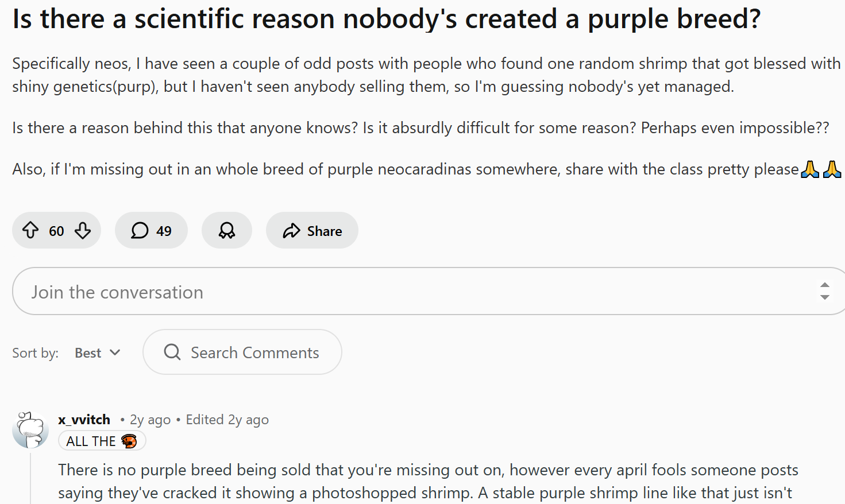Click the Share arrow button
The image size is (845, 504).
point(291,231)
